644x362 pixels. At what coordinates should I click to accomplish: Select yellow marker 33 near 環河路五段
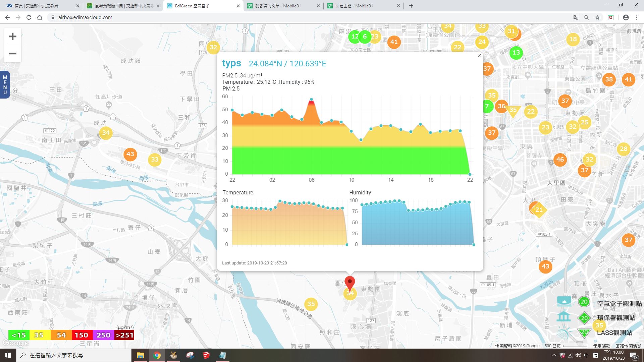tap(155, 160)
